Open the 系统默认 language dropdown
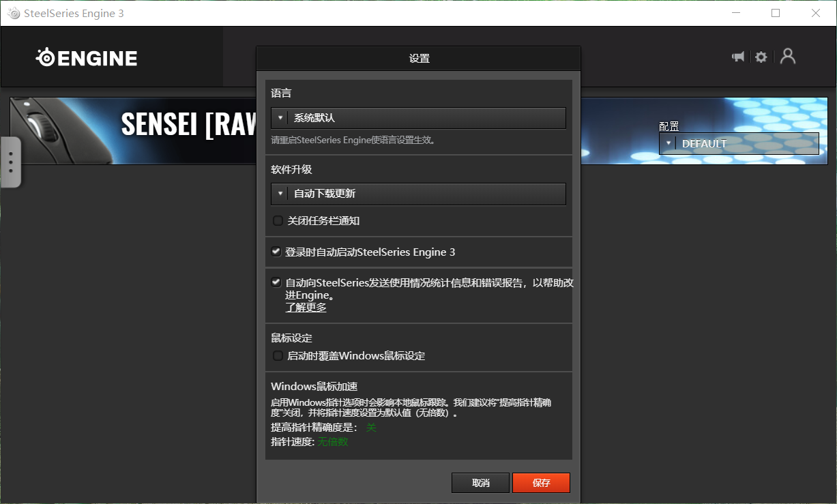 (x=418, y=118)
